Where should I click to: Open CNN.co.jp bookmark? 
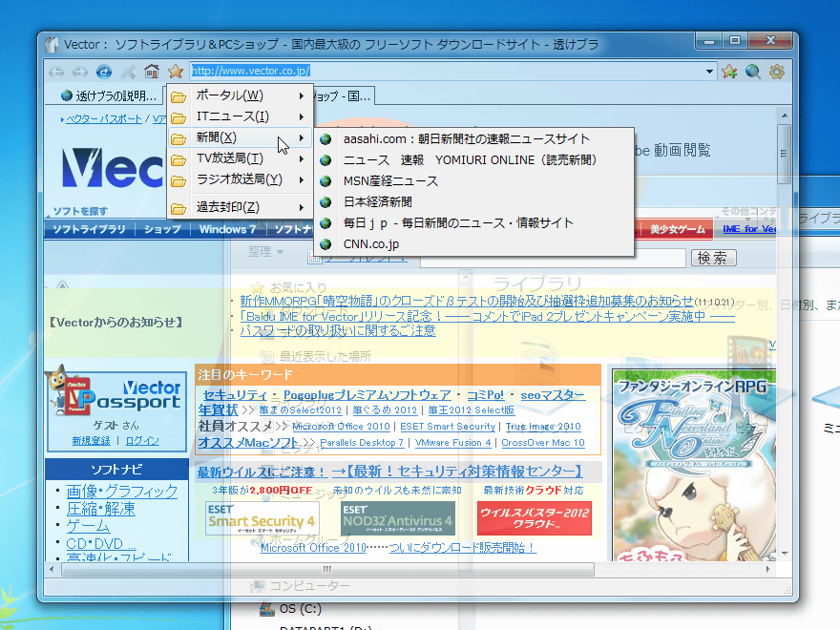tap(473, 244)
